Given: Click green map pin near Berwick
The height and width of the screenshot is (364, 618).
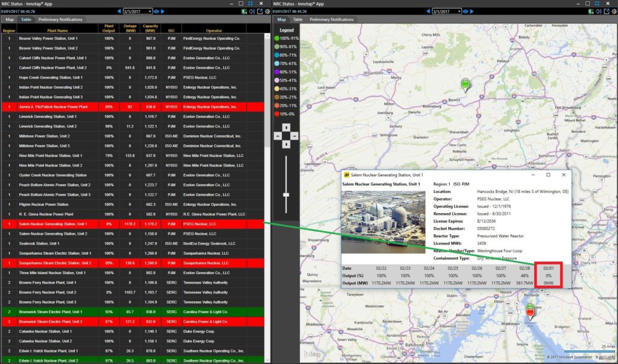Looking at the screenshot, I should 465,85.
